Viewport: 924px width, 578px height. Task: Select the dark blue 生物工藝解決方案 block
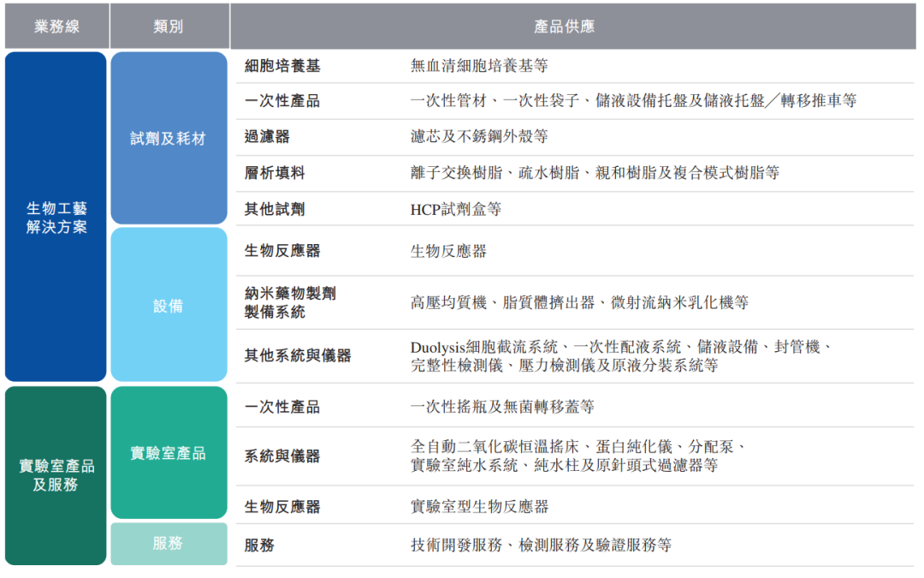56,217
